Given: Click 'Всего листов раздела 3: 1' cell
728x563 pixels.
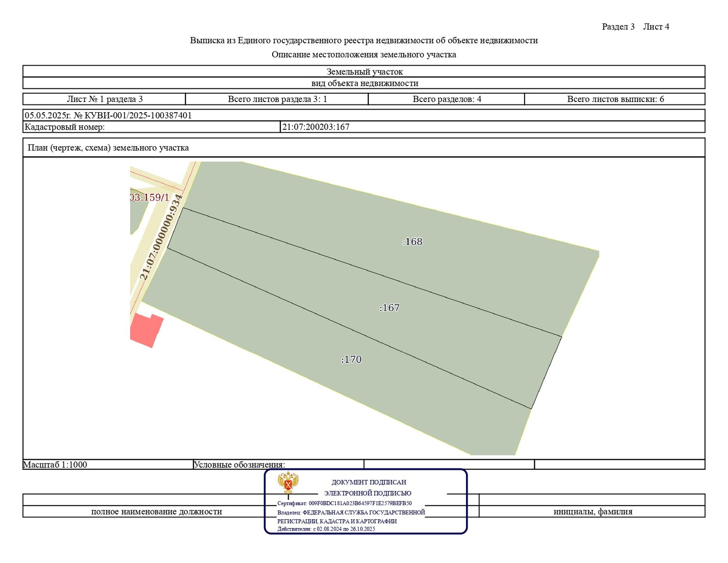Looking at the screenshot, I should [x=277, y=99].
